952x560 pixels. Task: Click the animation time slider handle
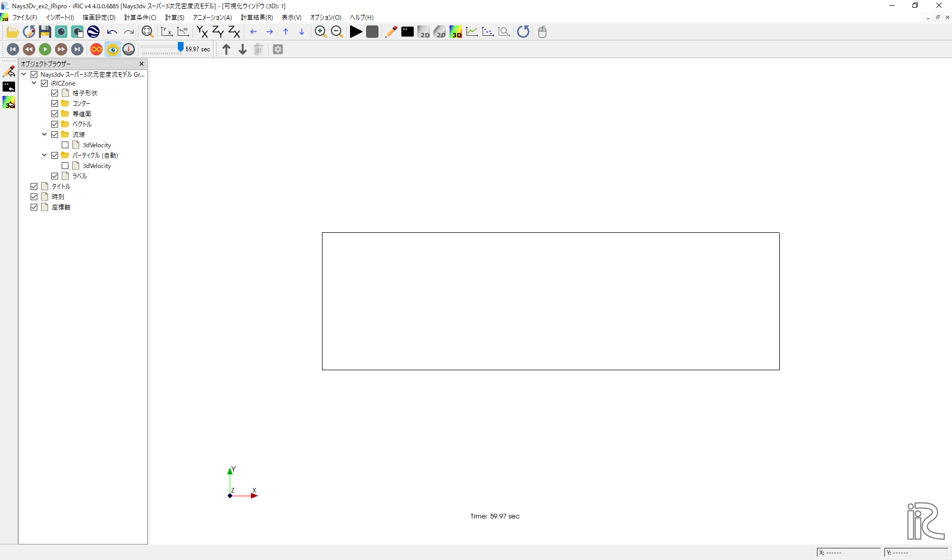tap(180, 48)
